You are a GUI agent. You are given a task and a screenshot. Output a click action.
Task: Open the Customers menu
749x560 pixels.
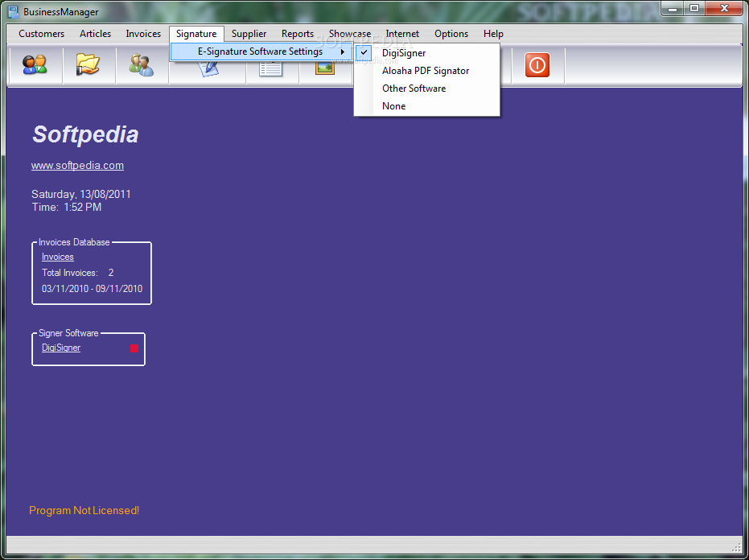pyautogui.click(x=42, y=34)
